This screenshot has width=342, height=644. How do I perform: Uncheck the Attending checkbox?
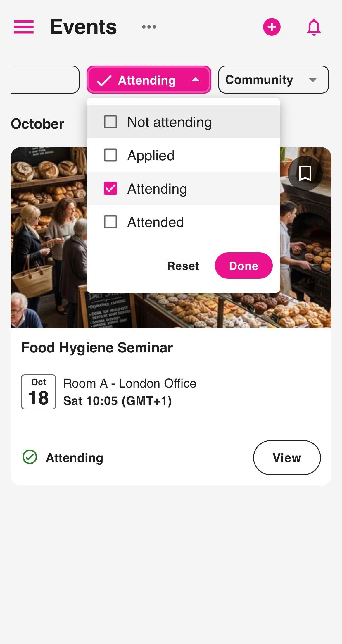click(x=110, y=188)
